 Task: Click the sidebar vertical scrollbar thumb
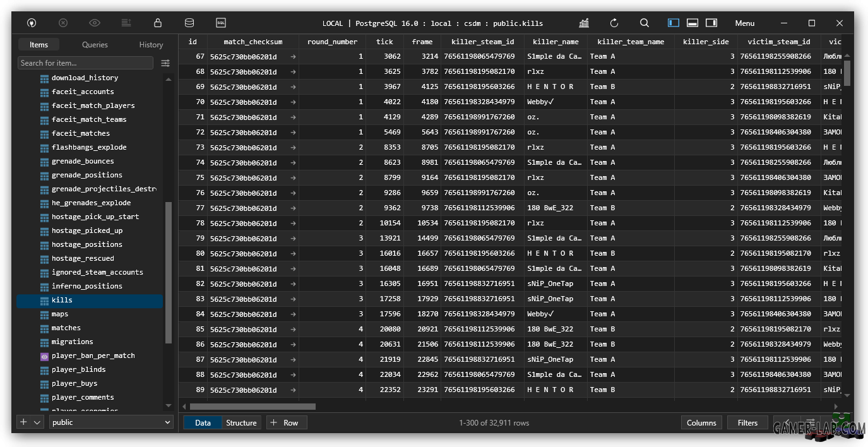(x=169, y=273)
